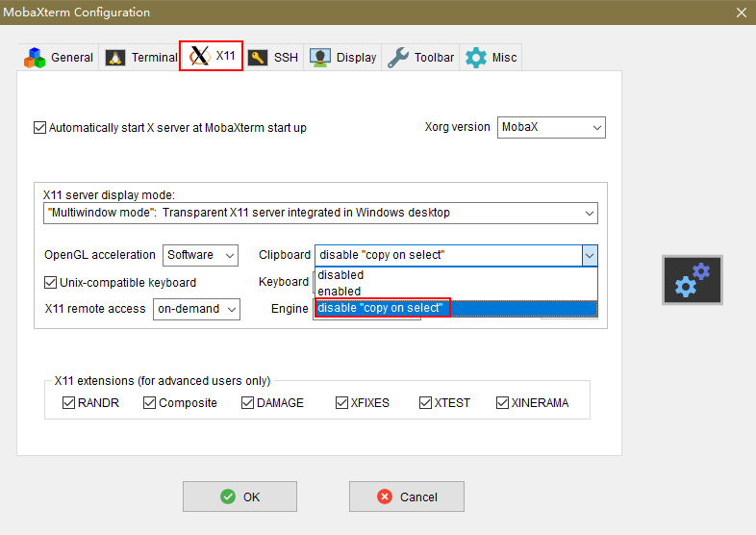756x535 pixels.
Task: Toggle the XINERAMA extension checkbox
Action: tap(502, 402)
